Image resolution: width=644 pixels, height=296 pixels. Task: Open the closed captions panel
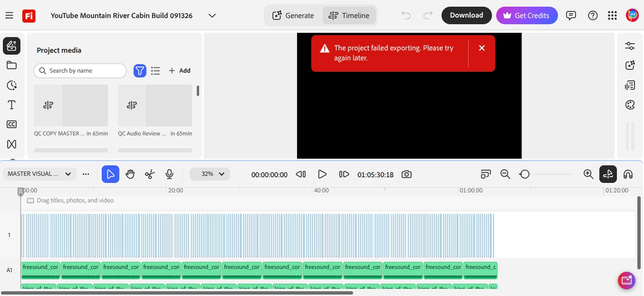(12, 124)
